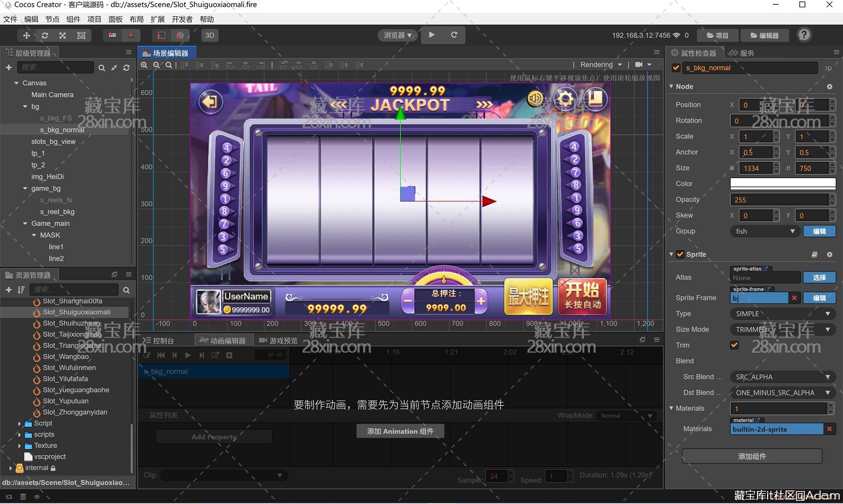Select the rotate transform tool
843x504 pixels.
[x=45, y=35]
